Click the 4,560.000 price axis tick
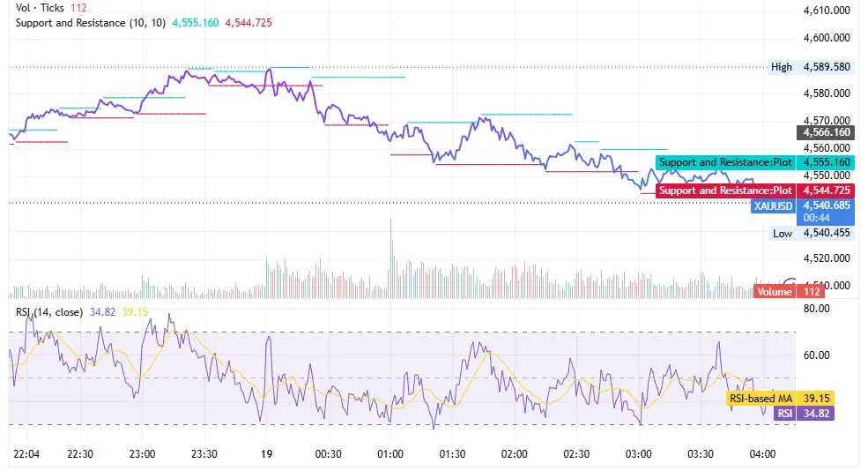 tap(827, 148)
